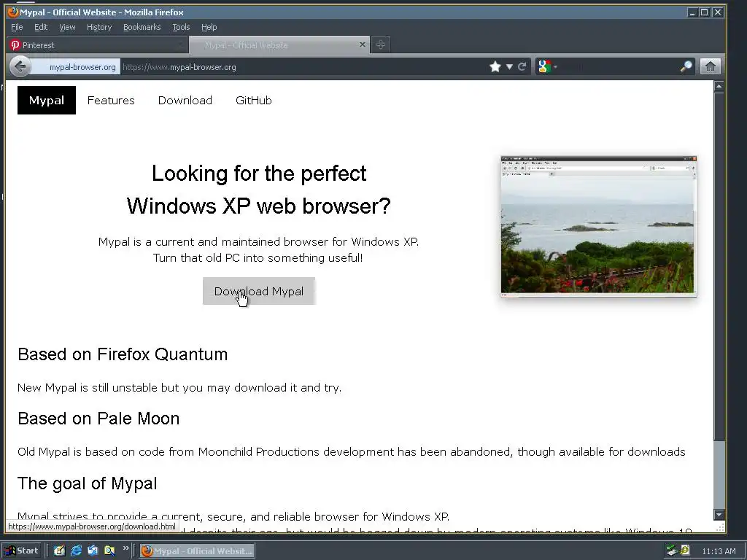Click the Based on Firefox Quantum heading

(x=123, y=354)
